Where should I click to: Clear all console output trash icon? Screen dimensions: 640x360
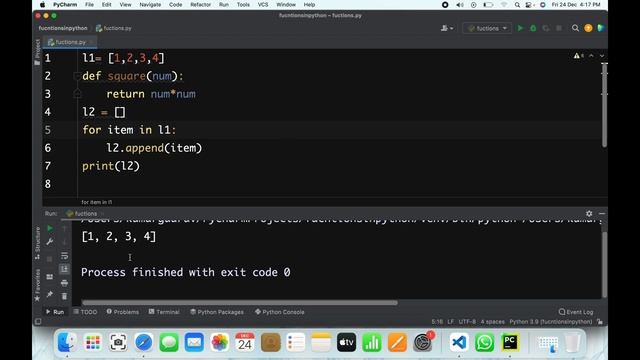click(x=64, y=296)
